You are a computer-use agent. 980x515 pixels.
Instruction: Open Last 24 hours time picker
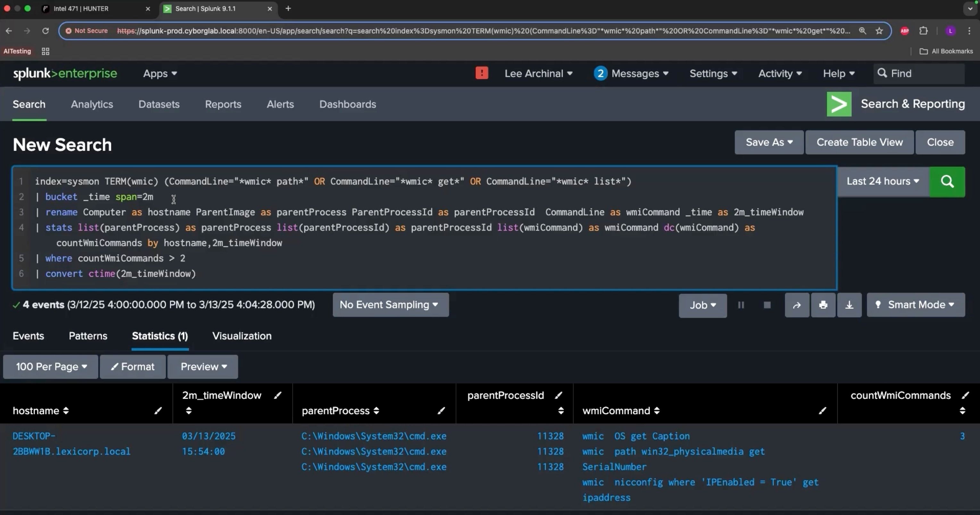tap(883, 182)
